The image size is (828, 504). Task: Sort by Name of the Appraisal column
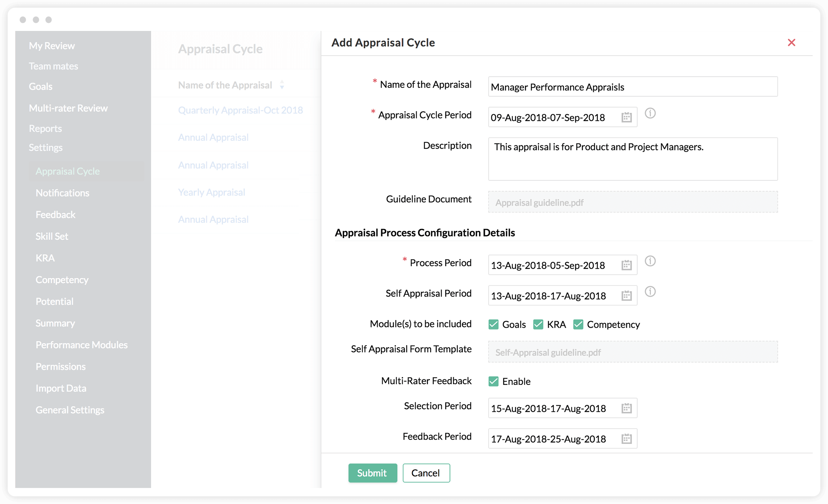(282, 85)
